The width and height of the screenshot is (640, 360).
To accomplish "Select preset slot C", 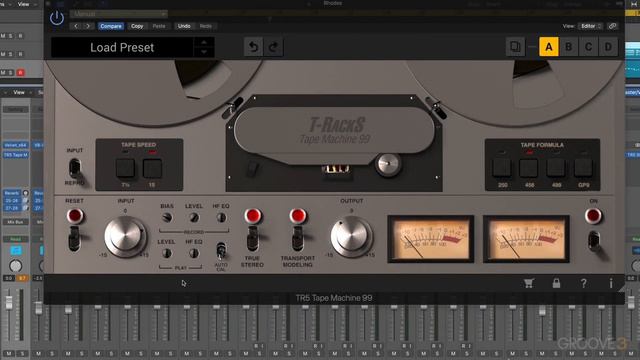I will 588,47.
